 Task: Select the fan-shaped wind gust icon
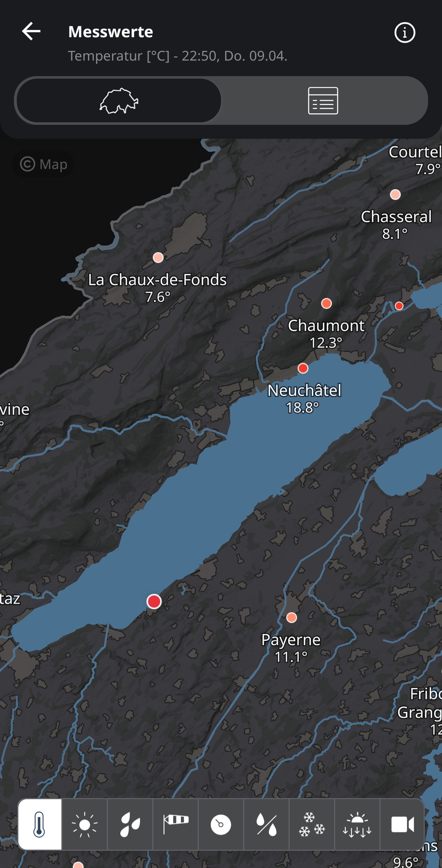130,824
